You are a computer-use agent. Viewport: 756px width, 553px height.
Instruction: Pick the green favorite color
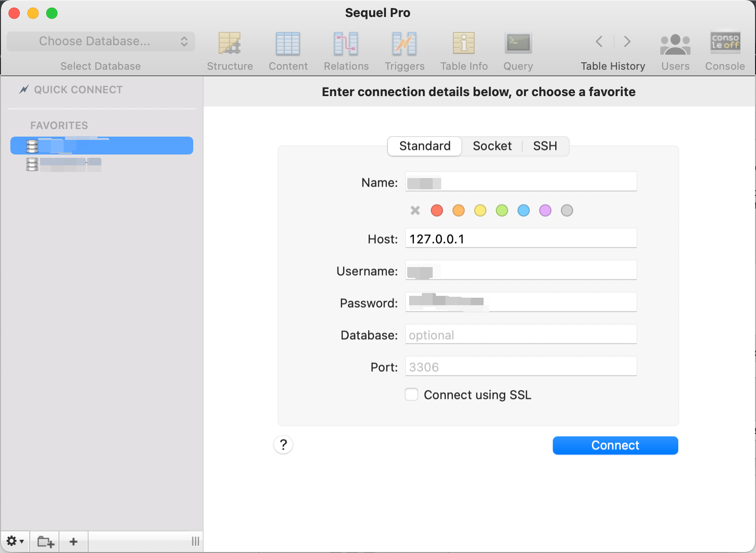point(502,211)
